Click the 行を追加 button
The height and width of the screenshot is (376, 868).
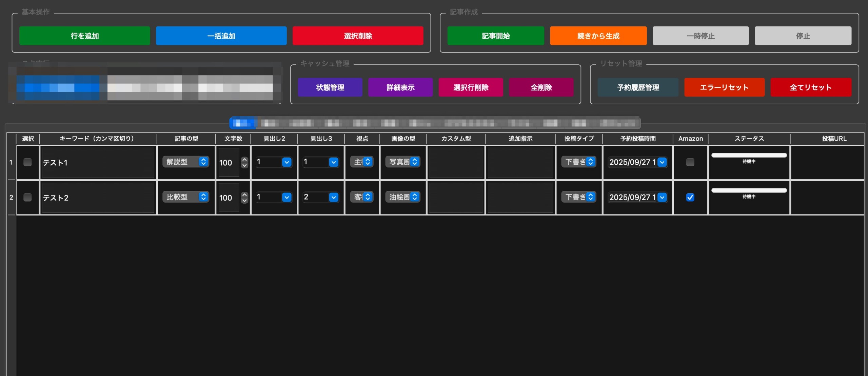tap(84, 36)
